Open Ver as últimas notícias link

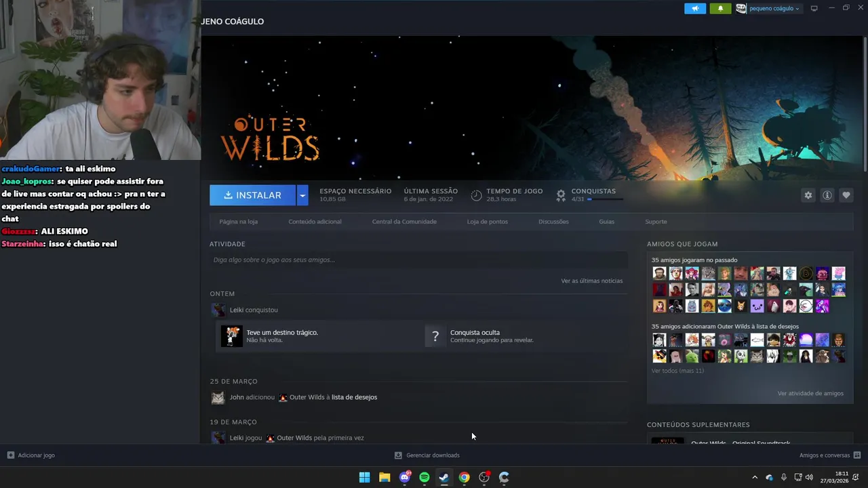pos(591,281)
